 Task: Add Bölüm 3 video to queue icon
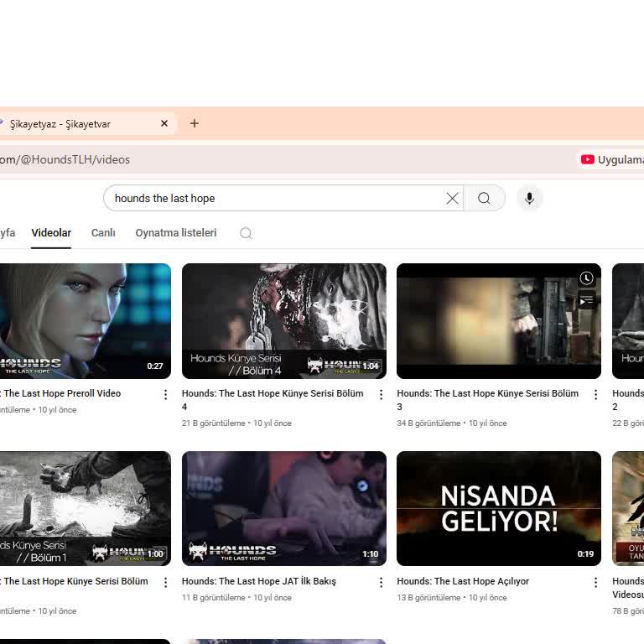pyautogui.click(x=587, y=299)
